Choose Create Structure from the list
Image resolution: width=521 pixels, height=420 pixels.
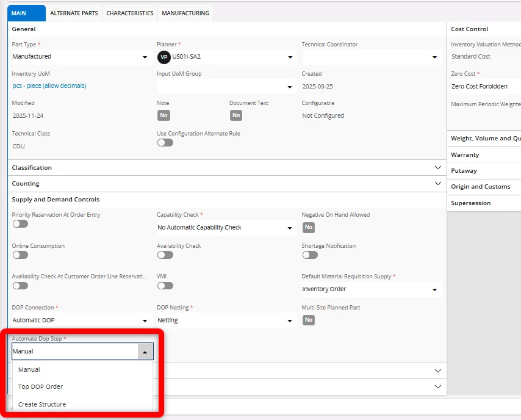[42, 404]
